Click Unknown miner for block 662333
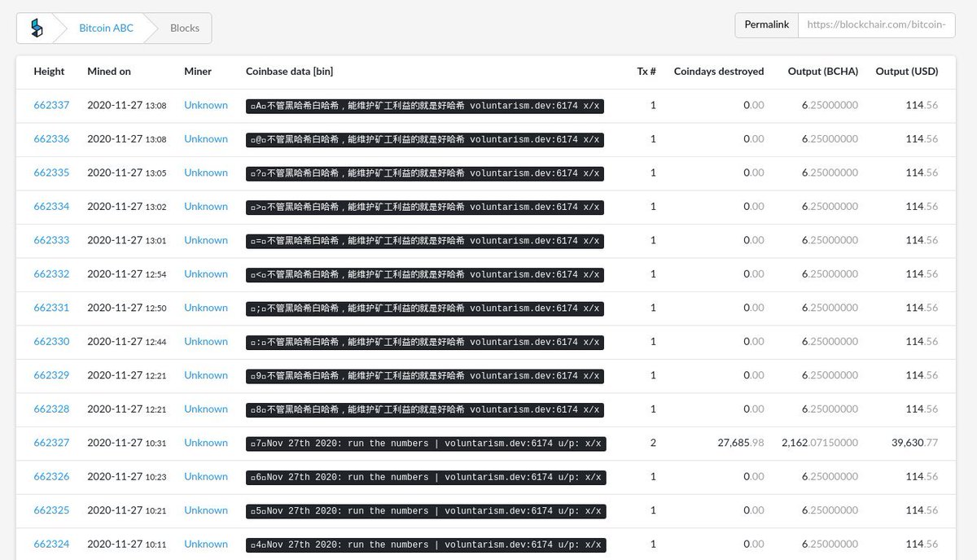 point(206,240)
